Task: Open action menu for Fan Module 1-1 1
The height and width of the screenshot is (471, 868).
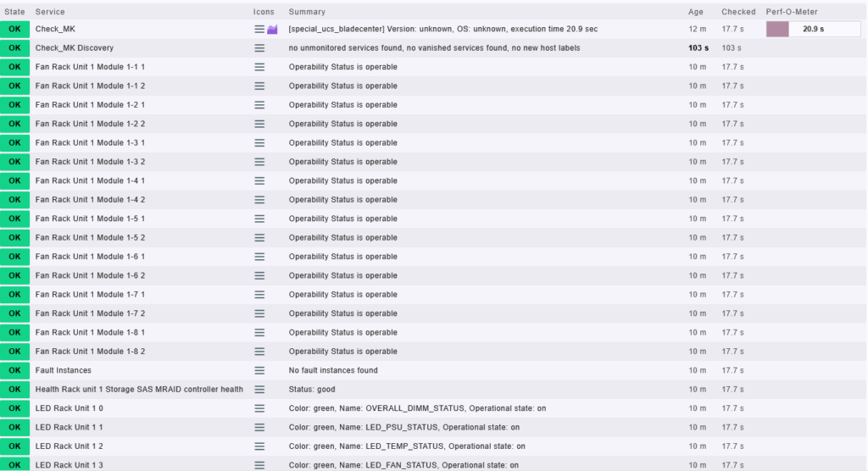Action: click(x=259, y=67)
